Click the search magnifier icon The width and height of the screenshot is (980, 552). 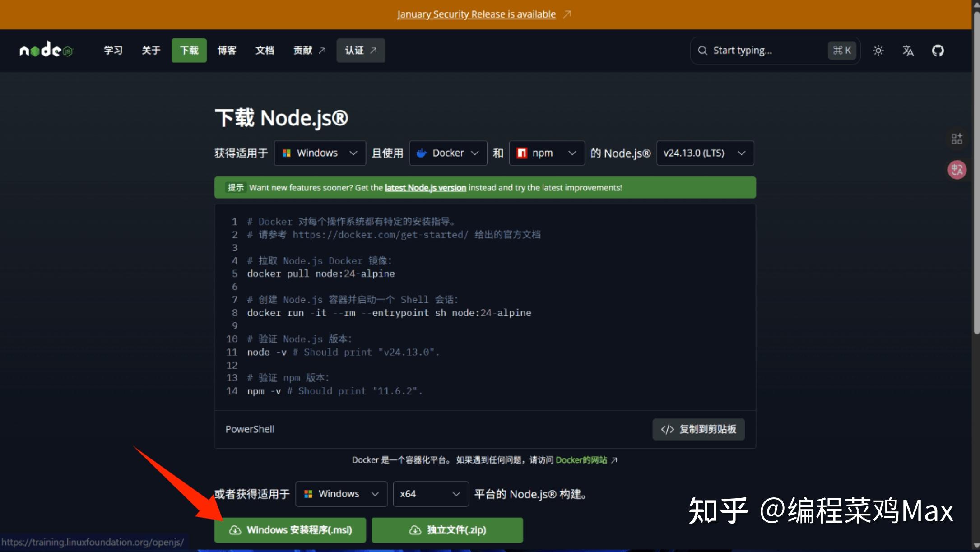point(702,51)
